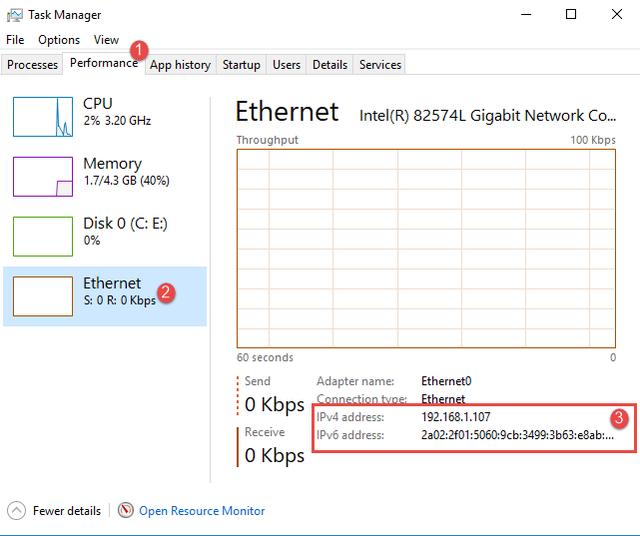
Task: Click the Fewer details collapse arrow icon
Action: (x=16, y=510)
